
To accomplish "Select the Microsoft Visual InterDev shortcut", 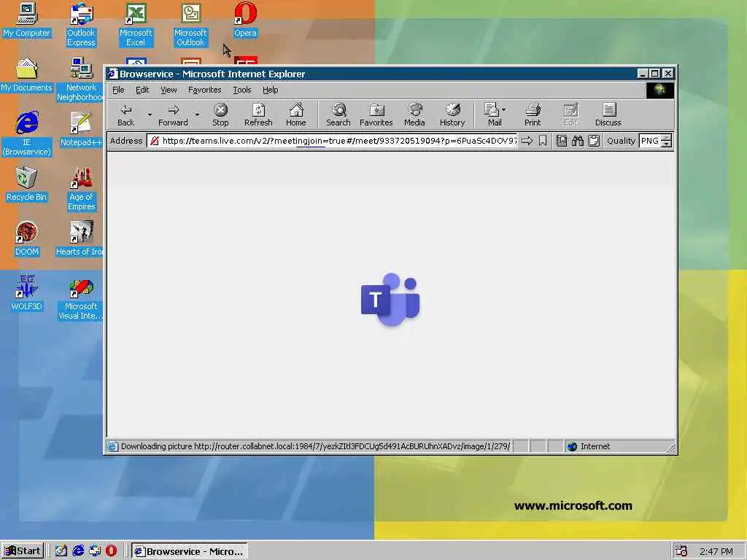I will 80,299.
